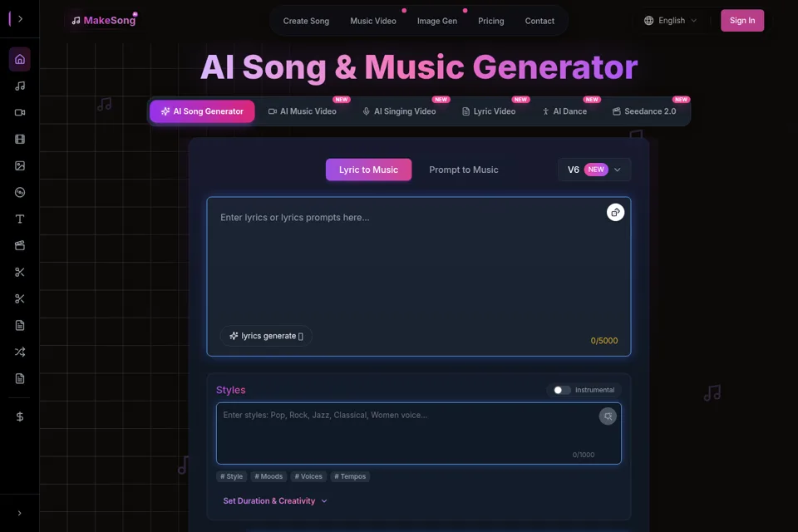
Task: Click the MakeSong logo
Action: pos(105,20)
